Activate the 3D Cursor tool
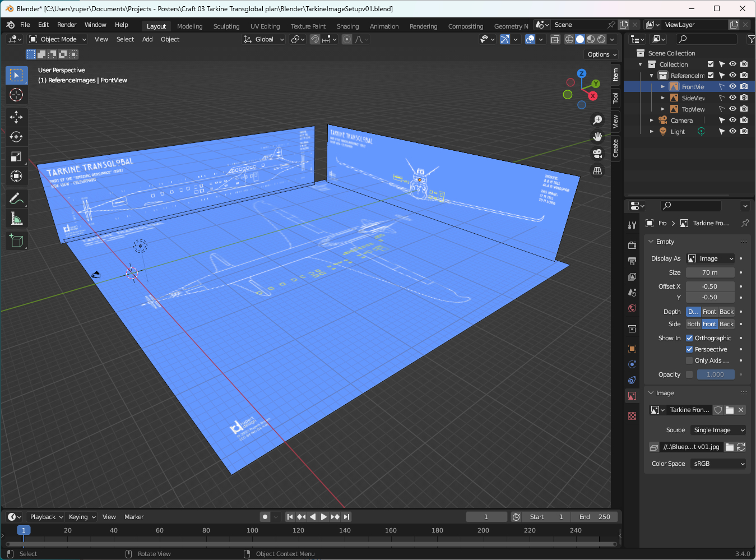Image resolution: width=756 pixels, height=560 pixels. coord(16,95)
